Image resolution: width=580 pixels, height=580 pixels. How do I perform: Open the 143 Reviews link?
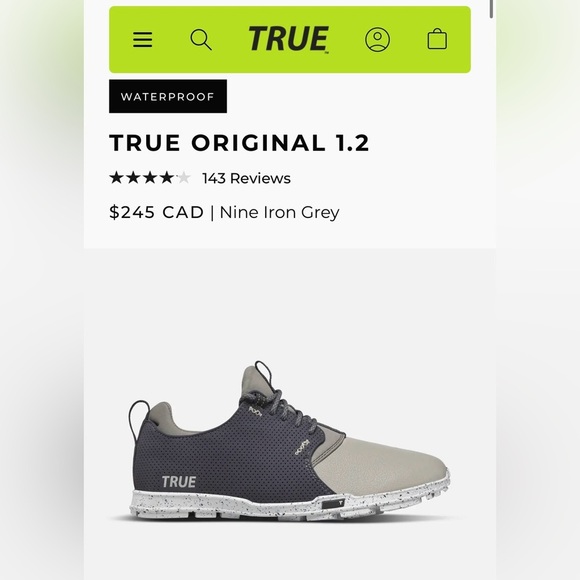click(x=246, y=178)
